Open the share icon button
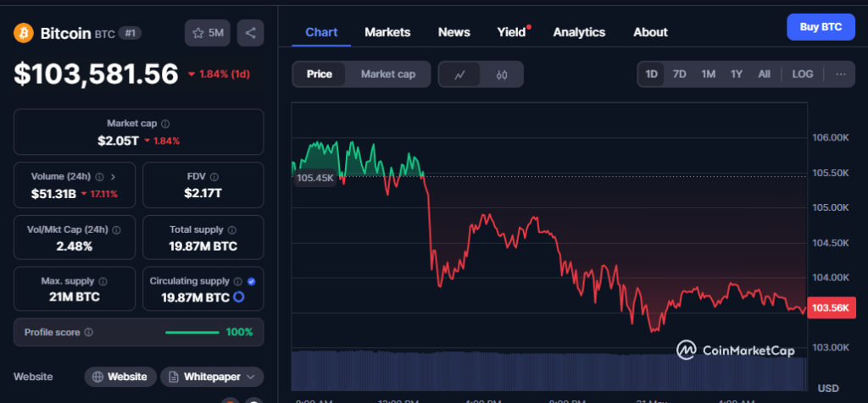This screenshot has width=868, height=403. point(250,33)
